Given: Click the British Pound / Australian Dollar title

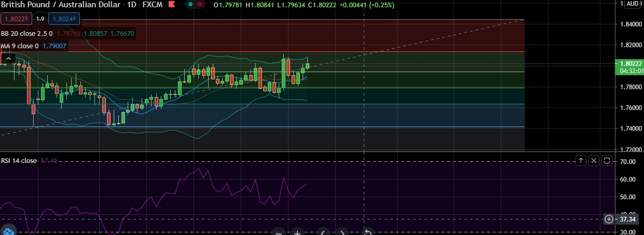Looking at the screenshot, I should pyautogui.click(x=60, y=5).
